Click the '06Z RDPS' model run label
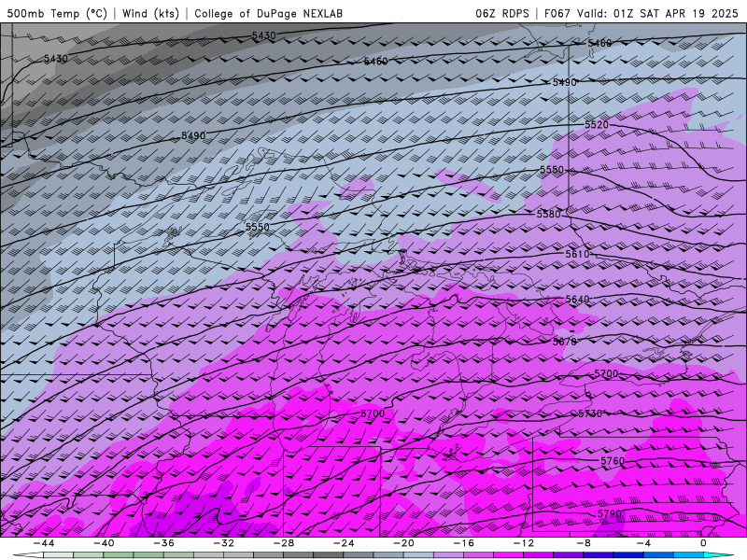The image size is (747, 560). 502,13
